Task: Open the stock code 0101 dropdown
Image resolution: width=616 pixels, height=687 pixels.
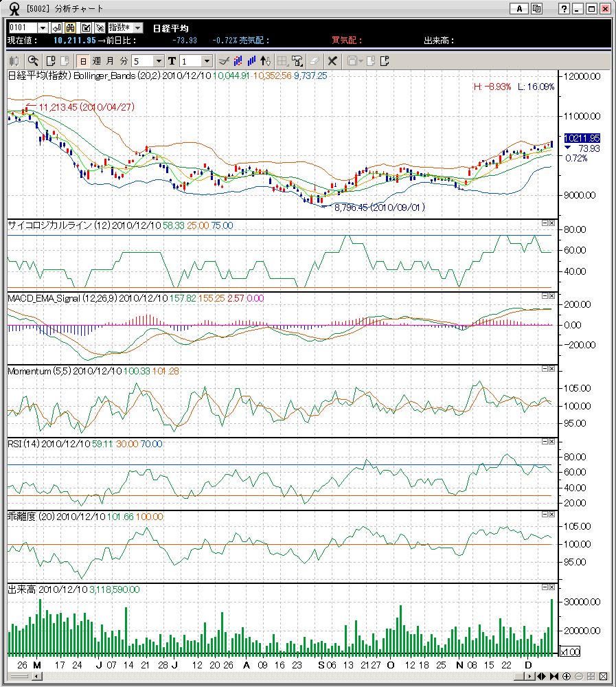Action: click(43, 27)
